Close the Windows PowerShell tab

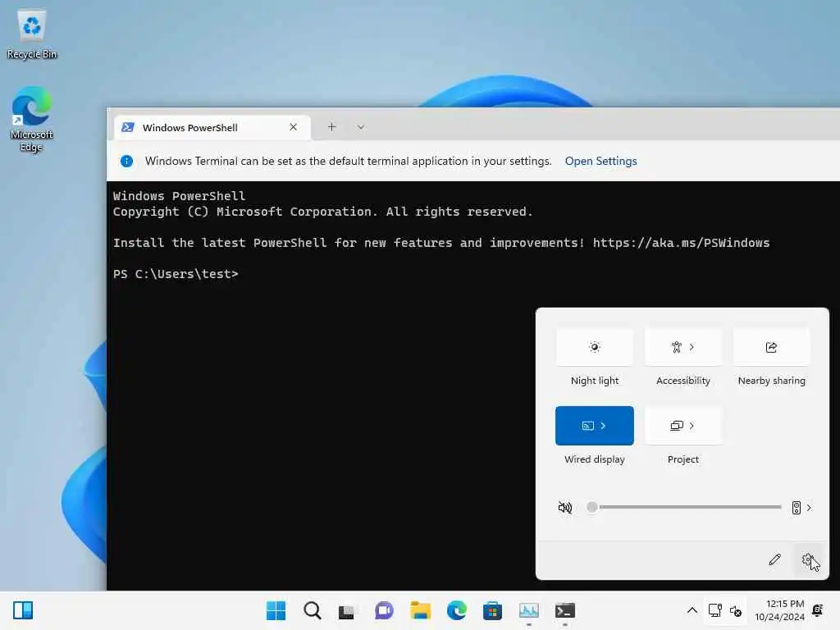[293, 127]
